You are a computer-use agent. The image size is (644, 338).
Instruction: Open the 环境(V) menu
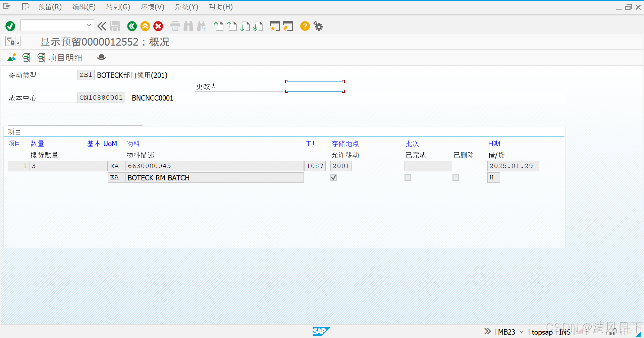(152, 7)
